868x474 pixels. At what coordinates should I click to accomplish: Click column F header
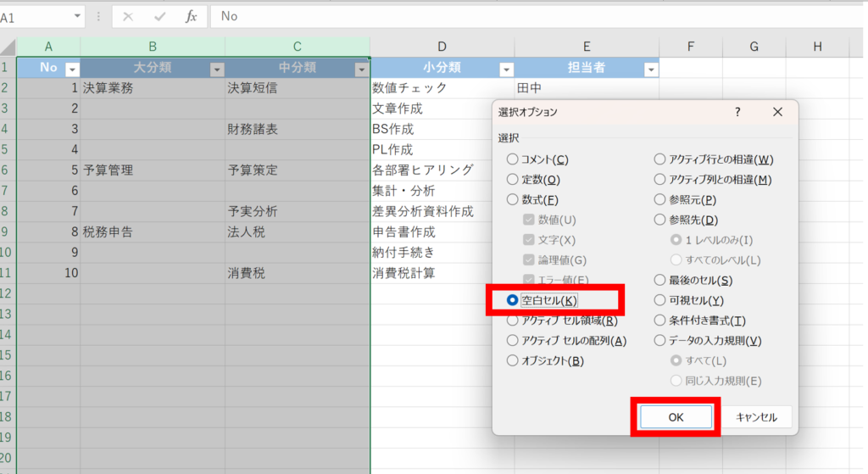point(691,47)
